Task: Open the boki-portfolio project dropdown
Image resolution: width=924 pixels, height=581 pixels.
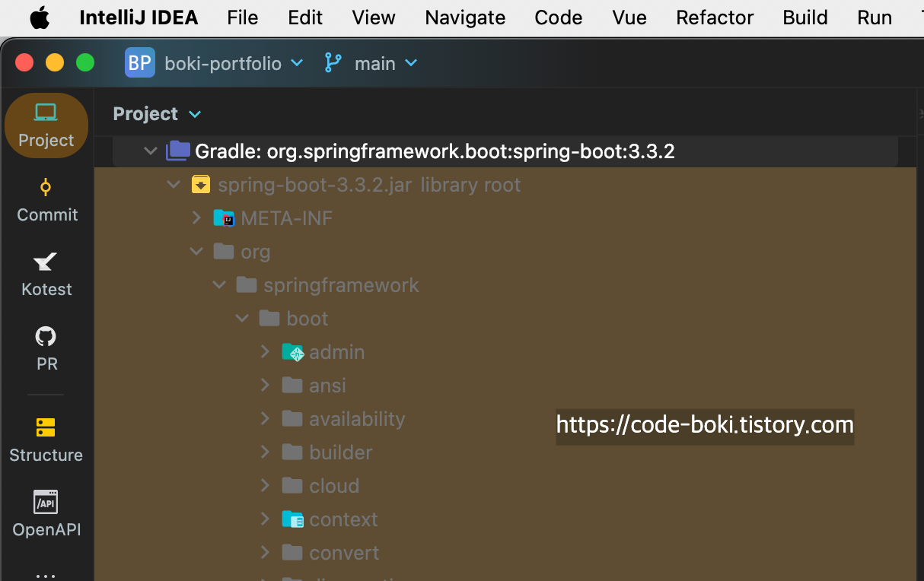Action: [234, 63]
